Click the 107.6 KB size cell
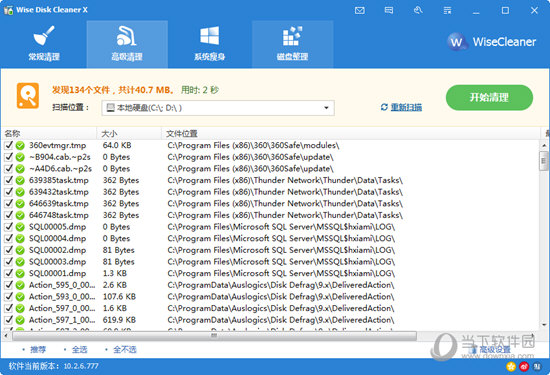The image size is (550, 375). pyautogui.click(x=119, y=296)
